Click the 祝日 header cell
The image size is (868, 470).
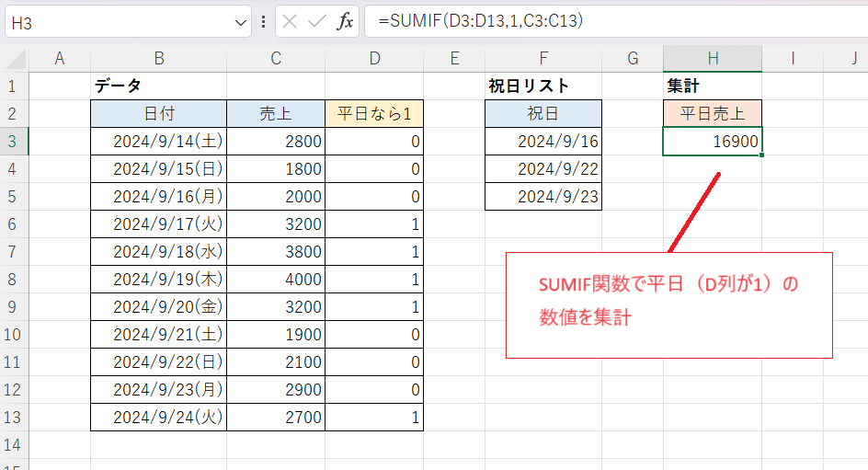coord(543,114)
